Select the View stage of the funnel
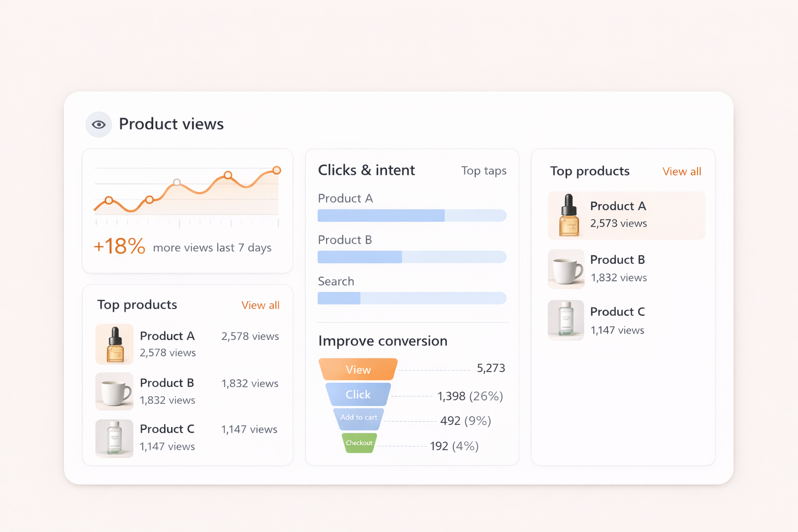 (x=358, y=369)
